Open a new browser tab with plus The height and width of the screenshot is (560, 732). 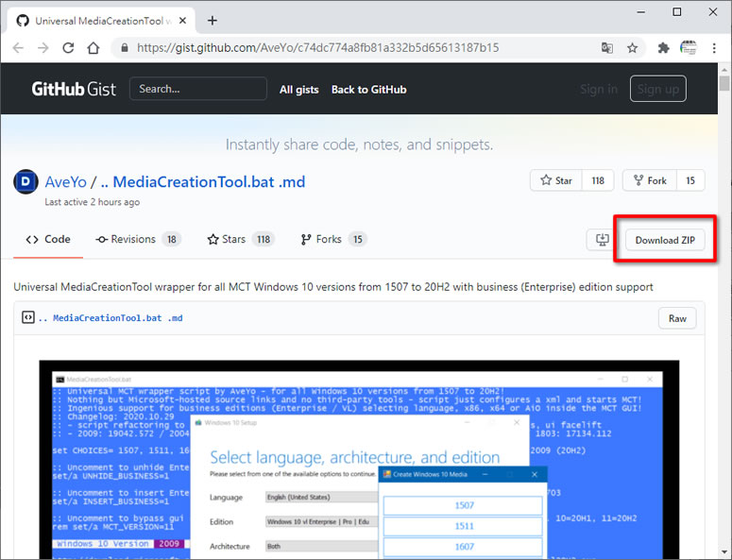pos(213,21)
